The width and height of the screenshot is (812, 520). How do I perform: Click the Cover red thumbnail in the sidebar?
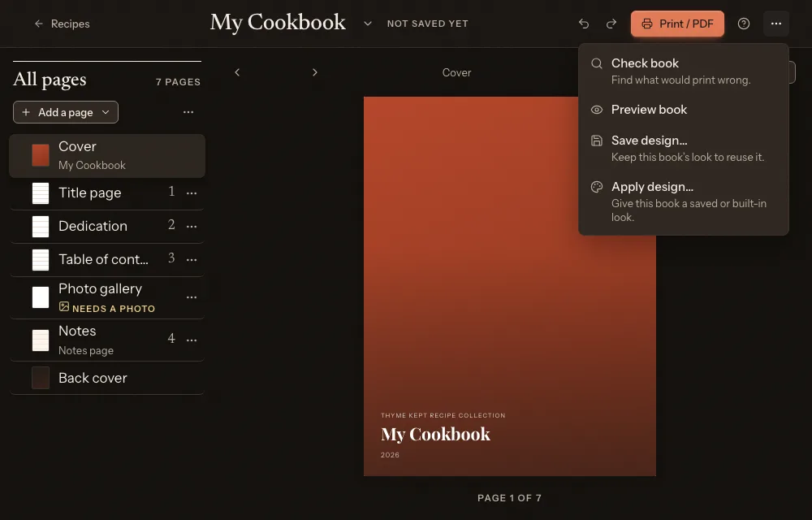tap(41, 155)
